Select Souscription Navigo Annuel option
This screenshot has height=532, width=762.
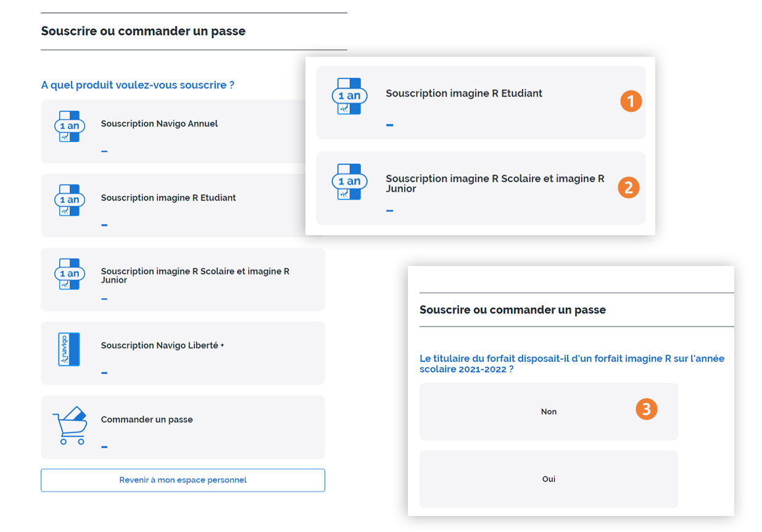pyautogui.click(x=183, y=131)
